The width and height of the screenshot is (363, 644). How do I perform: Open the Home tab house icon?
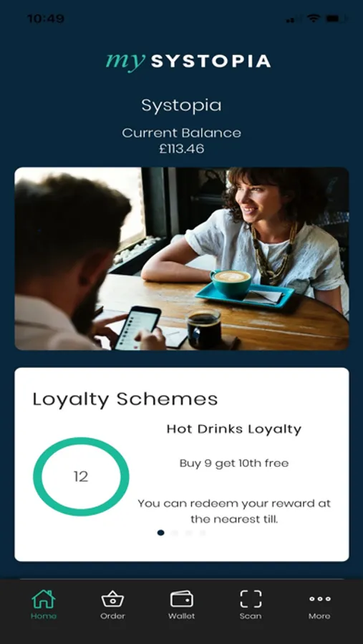coord(44,599)
